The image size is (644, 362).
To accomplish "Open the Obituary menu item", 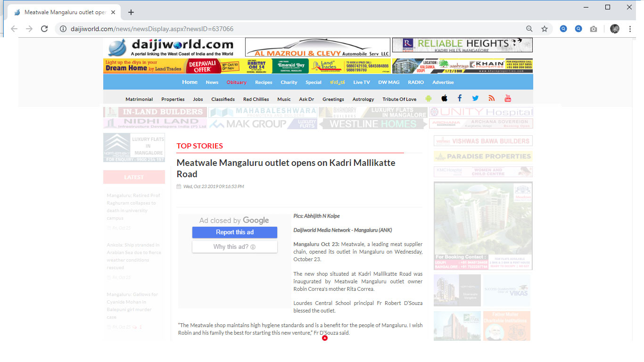I will [237, 82].
